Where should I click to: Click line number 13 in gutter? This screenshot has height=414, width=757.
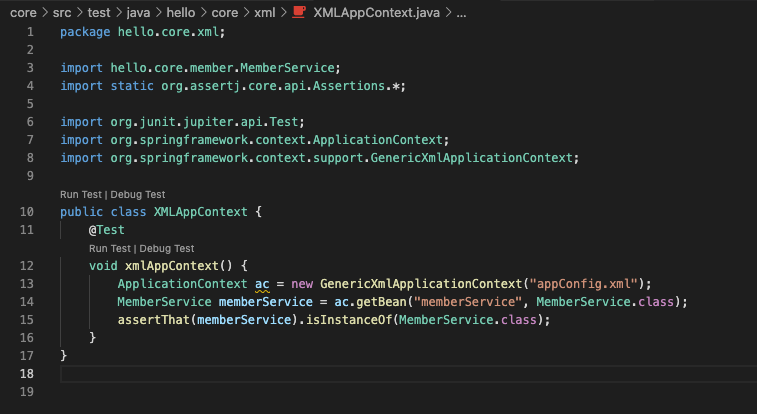pyautogui.click(x=27, y=284)
